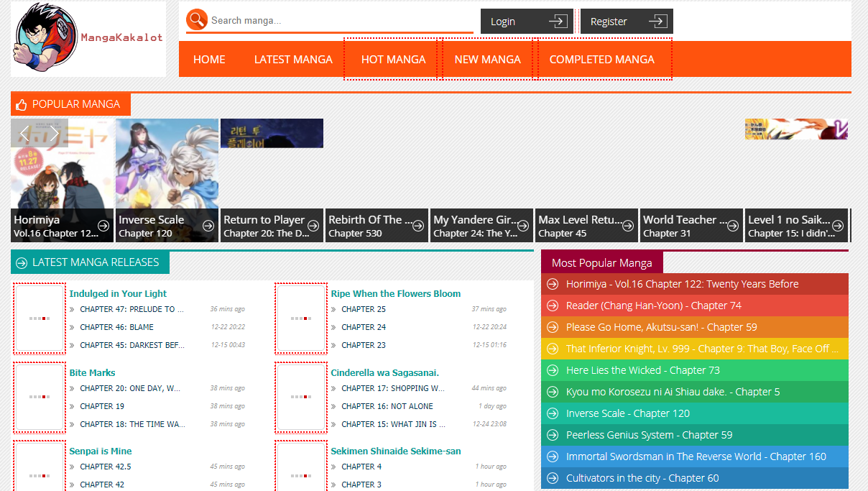The width and height of the screenshot is (868, 491).
Task: Click the Indulged in Your Light thumbnail
Action: 40,318
